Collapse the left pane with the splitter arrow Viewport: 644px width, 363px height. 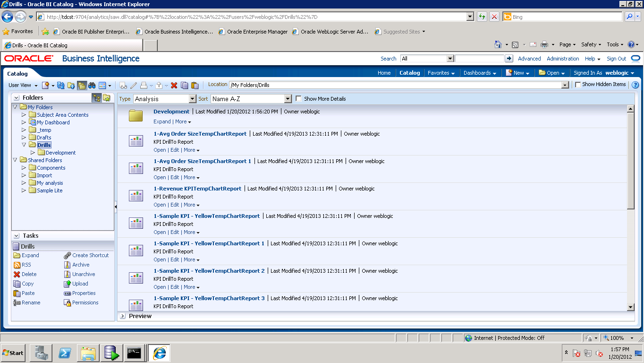(x=116, y=207)
